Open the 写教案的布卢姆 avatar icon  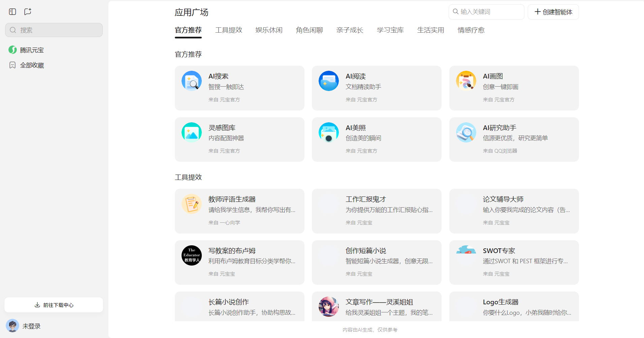click(x=191, y=255)
